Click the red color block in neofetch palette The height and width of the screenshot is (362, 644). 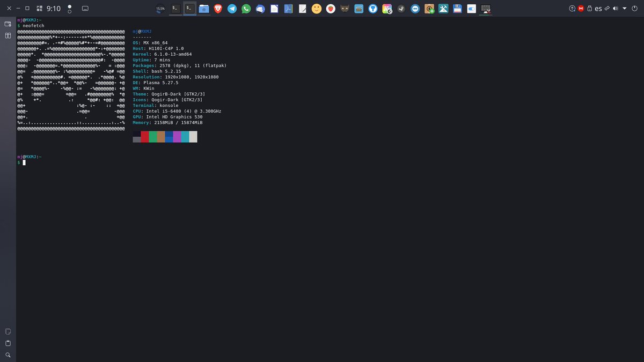145,137
